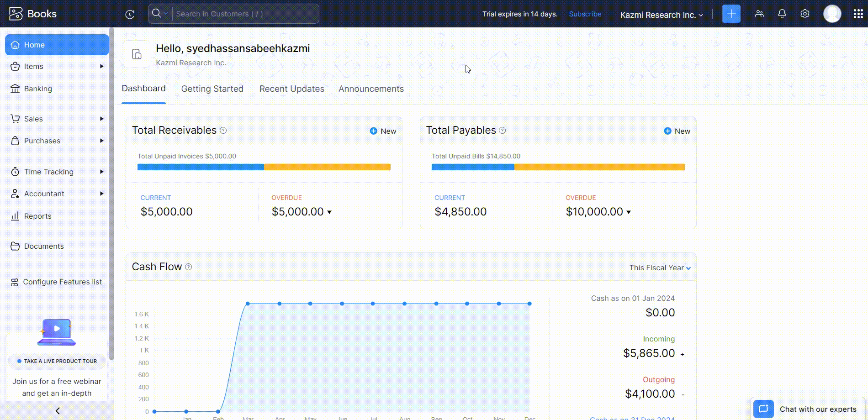Click the organization document icon beside greeting
This screenshot has width=868, height=420.
(x=137, y=54)
